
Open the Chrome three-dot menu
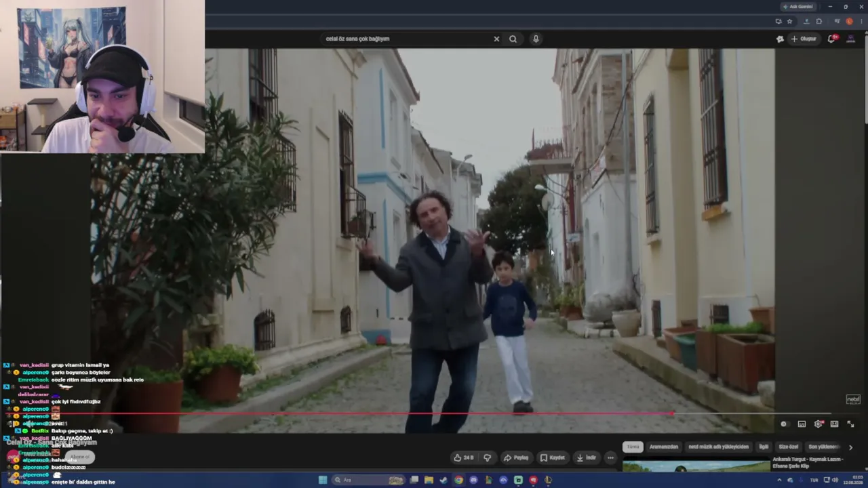pyautogui.click(x=861, y=21)
